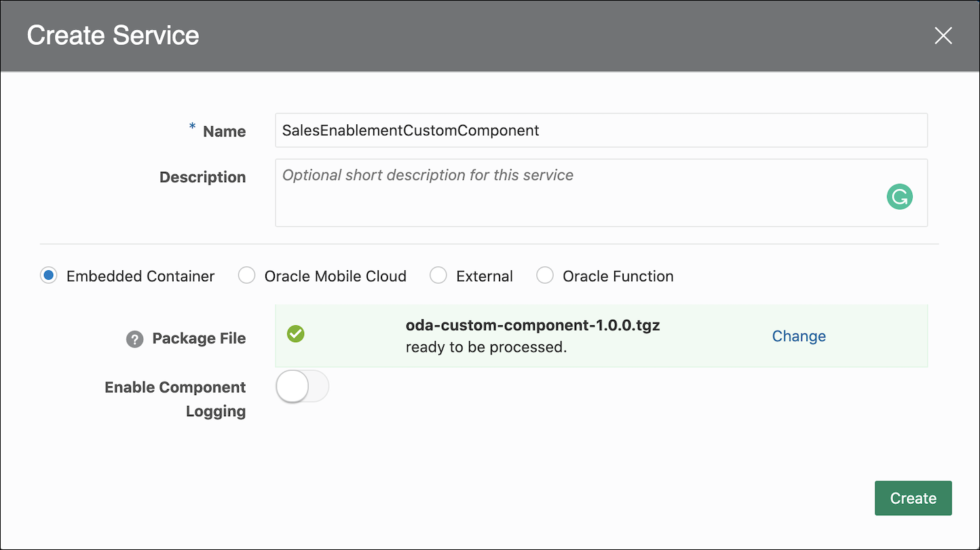Click the Name input field
This screenshot has height=550, width=980.
[601, 130]
